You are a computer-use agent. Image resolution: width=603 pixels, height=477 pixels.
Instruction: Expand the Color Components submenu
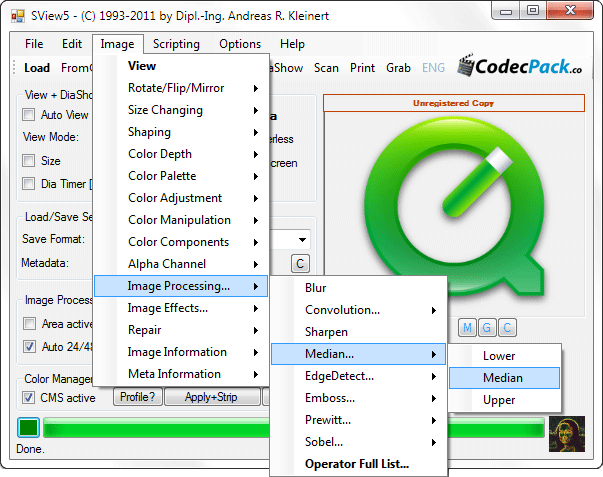pyautogui.click(x=181, y=242)
